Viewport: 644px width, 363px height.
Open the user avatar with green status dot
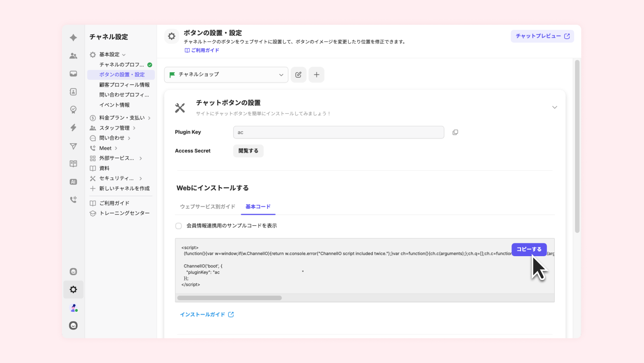click(73, 308)
